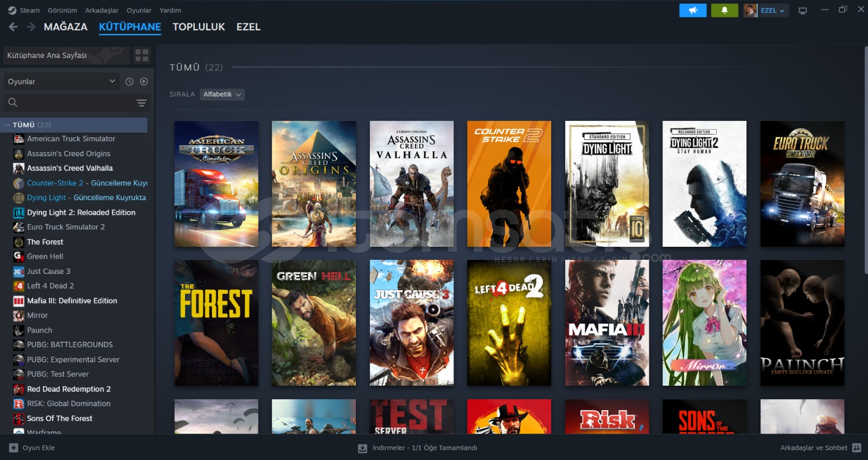868x460 pixels.
Task: Go to the MAĞAZA tab
Action: 66,27
